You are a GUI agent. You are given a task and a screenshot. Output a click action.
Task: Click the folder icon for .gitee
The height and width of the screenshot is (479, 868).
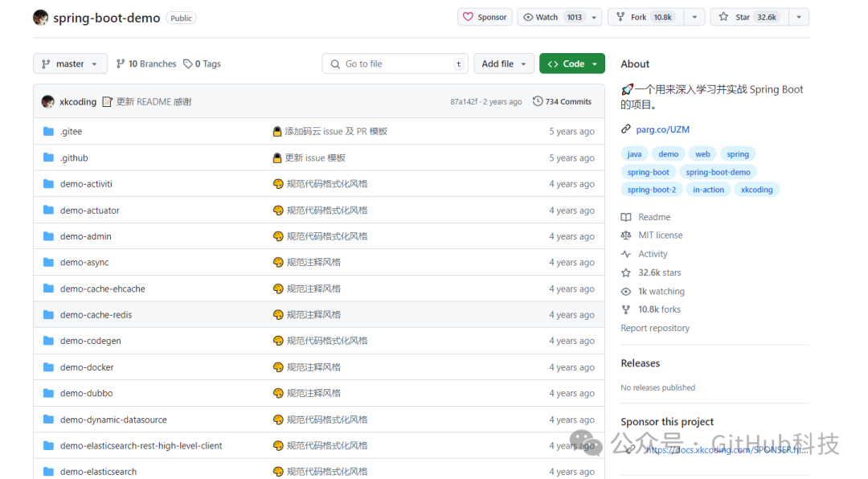49,131
